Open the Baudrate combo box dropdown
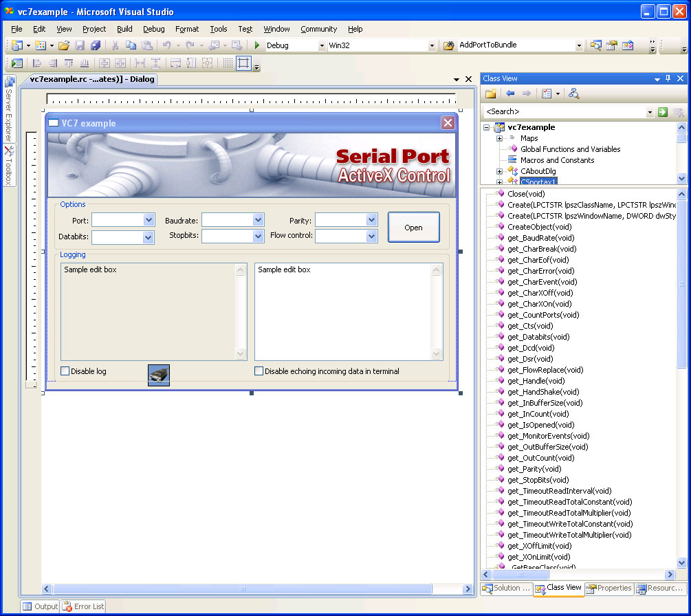 (x=258, y=219)
